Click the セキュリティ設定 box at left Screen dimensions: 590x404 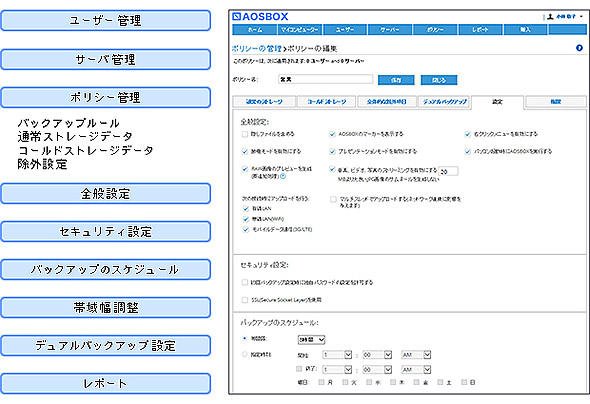pyautogui.click(x=105, y=232)
